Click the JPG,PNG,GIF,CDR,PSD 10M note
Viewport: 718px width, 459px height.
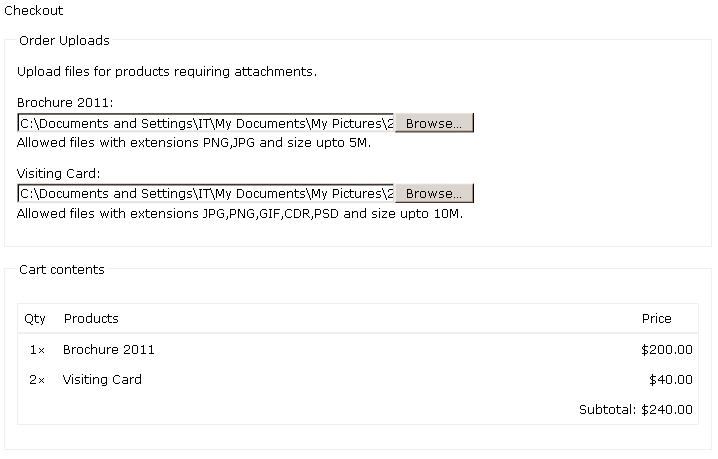point(240,213)
